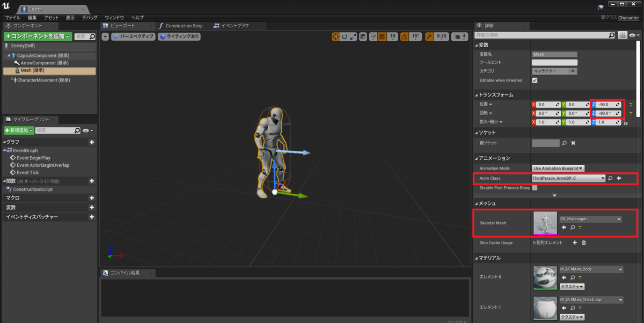644x323 pixels.
Task: Browse parent socket with magnifier icon
Action: pos(564,143)
